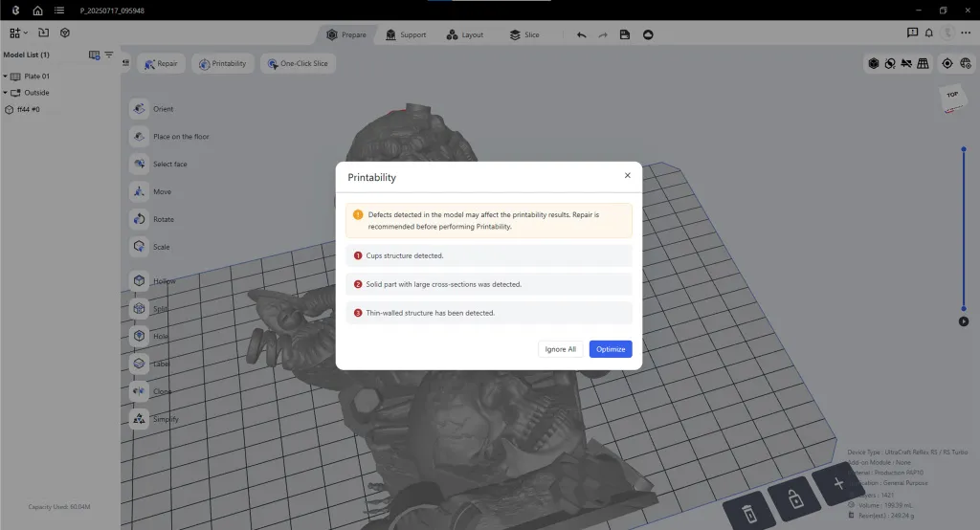The height and width of the screenshot is (530, 980).
Task: Click the Undo arrow icon
Action: [x=581, y=34]
